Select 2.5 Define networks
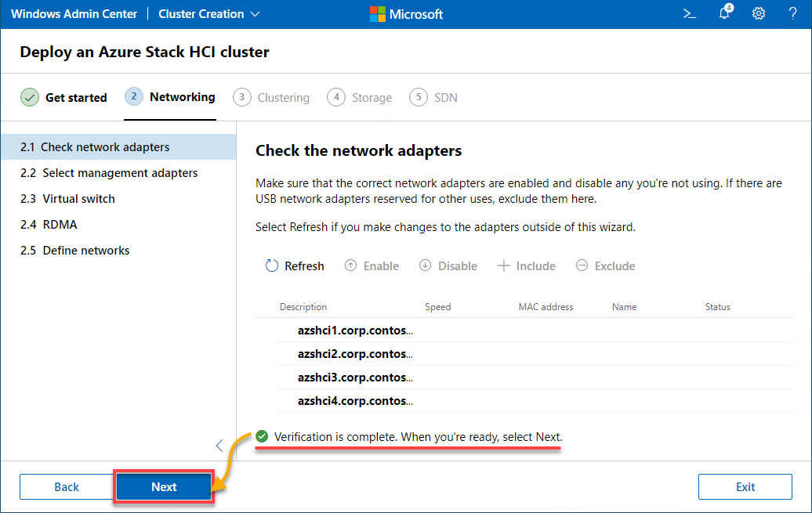 118,251
